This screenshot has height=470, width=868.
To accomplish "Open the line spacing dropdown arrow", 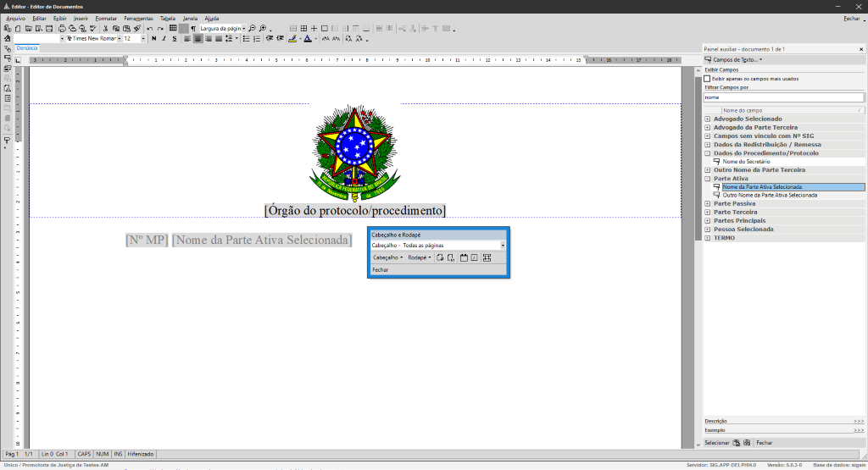I will click(237, 39).
